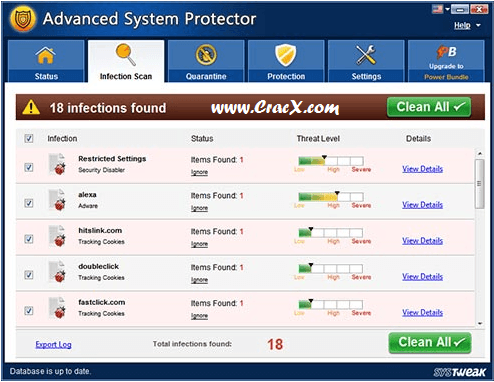Click the US flag language icon
The height and width of the screenshot is (382, 494).
438,9
